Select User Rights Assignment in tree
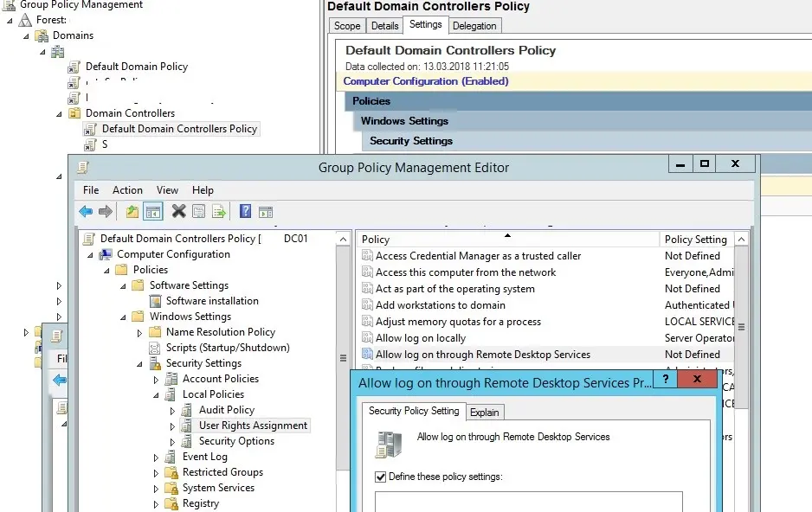 click(254, 426)
